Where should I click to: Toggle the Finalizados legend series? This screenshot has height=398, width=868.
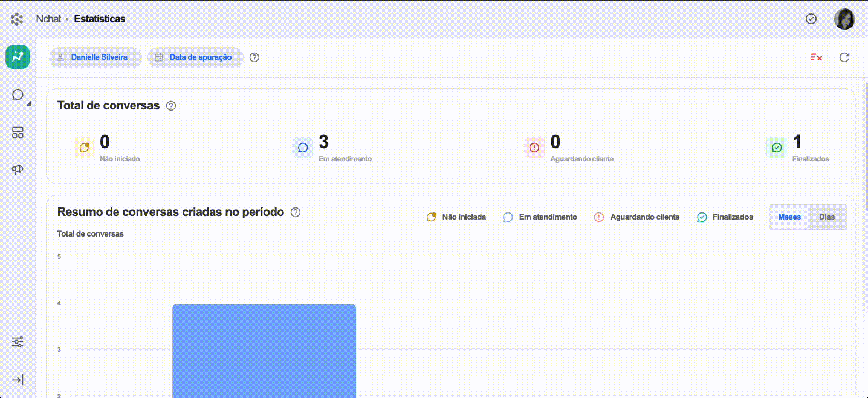click(725, 217)
